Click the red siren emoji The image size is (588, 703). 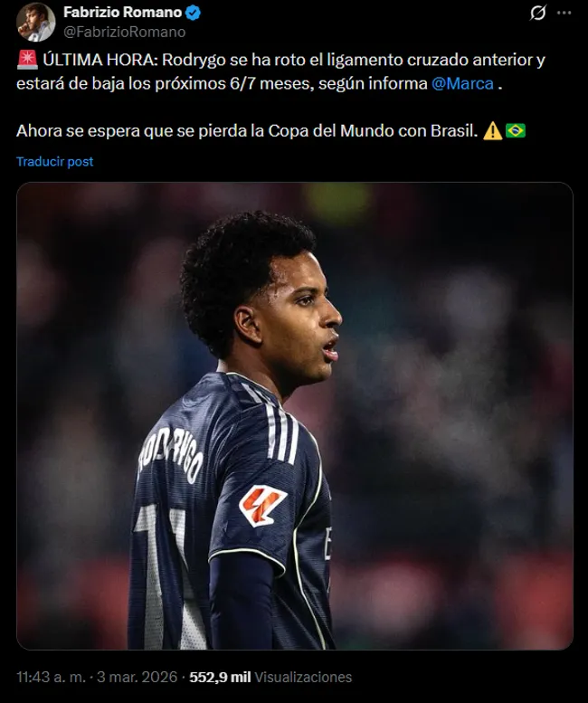point(27,60)
